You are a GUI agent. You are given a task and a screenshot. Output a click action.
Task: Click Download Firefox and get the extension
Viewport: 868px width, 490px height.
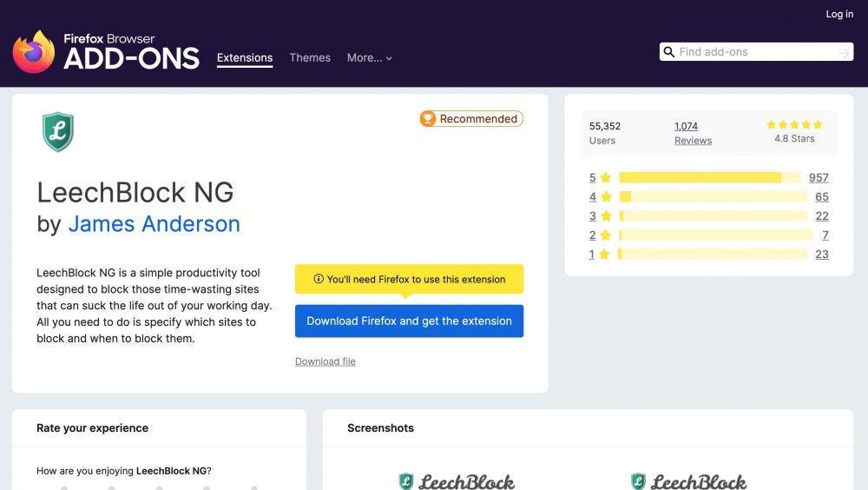409,321
